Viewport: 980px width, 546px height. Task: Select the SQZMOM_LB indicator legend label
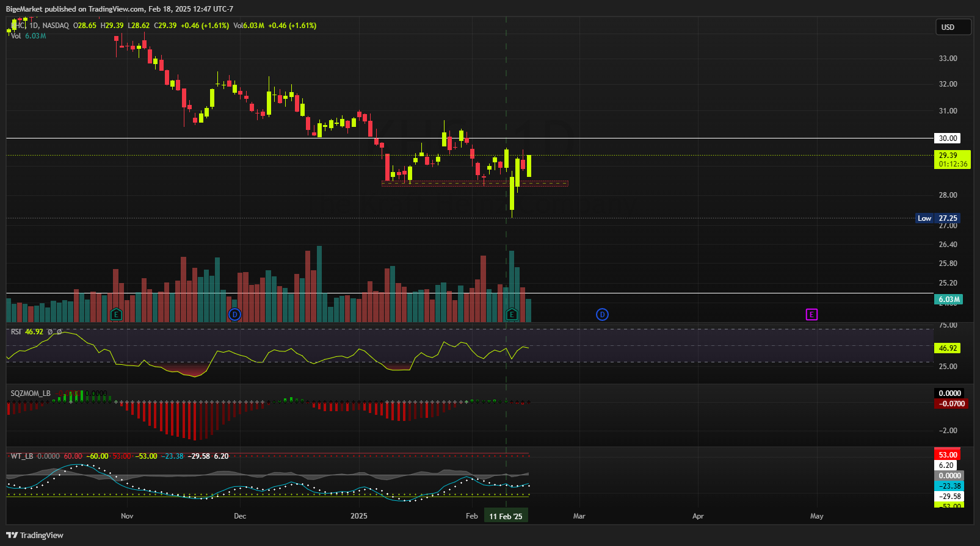(31, 393)
